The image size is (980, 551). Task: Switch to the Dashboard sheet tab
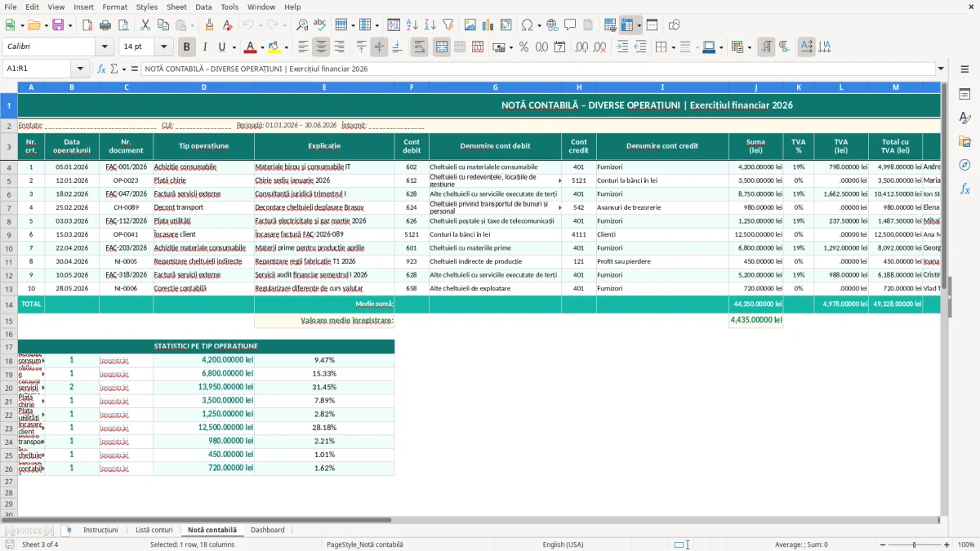point(268,530)
